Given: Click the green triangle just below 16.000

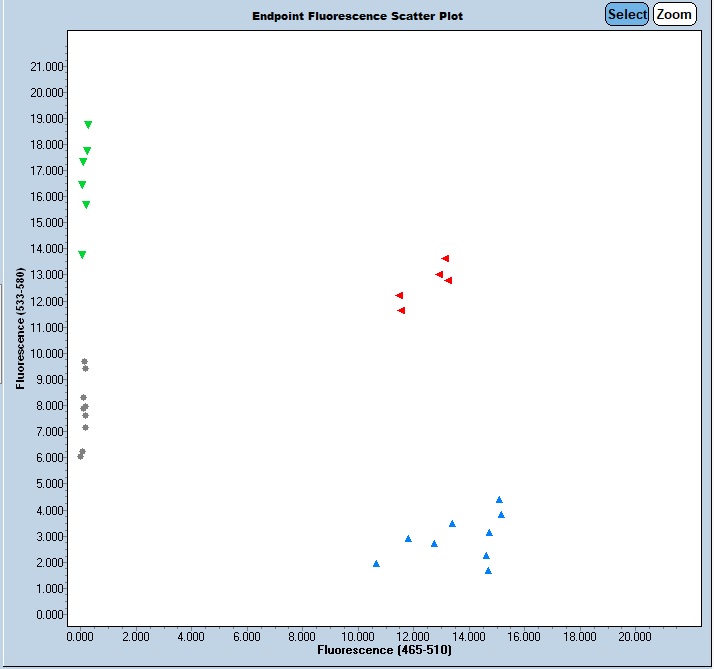Looking at the screenshot, I should pyautogui.click(x=86, y=205).
